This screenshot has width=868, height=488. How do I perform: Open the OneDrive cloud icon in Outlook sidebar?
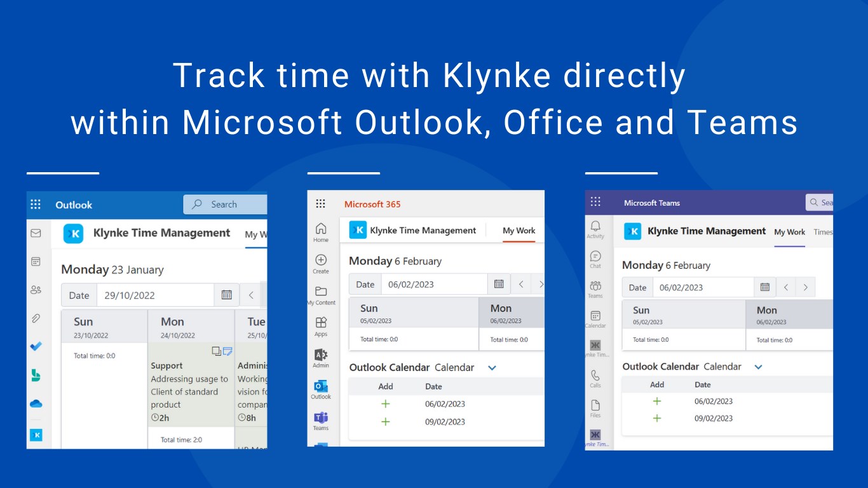pos(36,403)
